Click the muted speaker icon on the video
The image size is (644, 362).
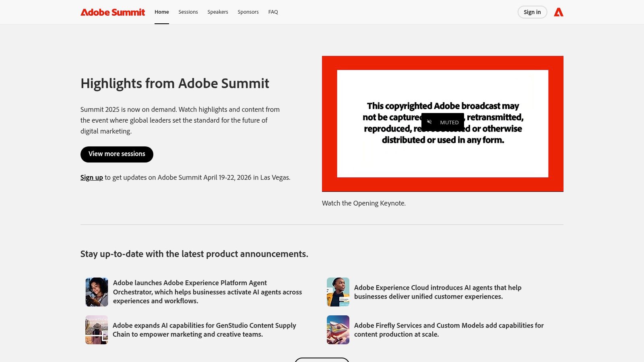click(429, 122)
